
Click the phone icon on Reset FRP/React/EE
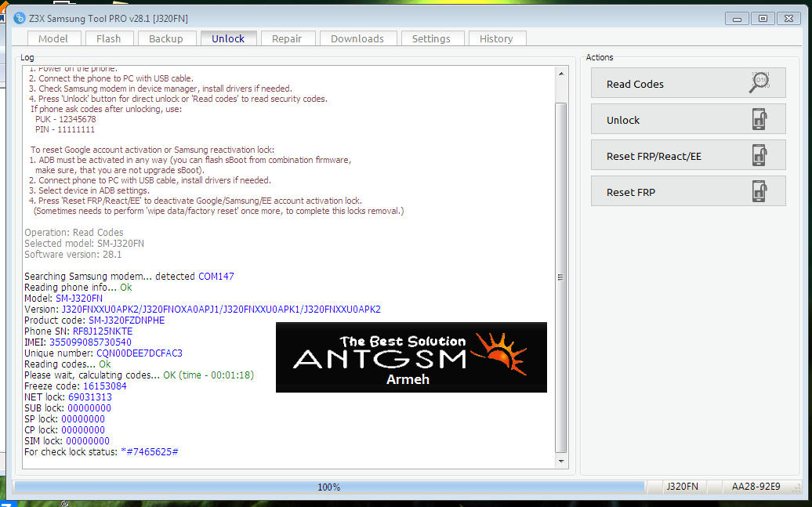(x=759, y=155)
